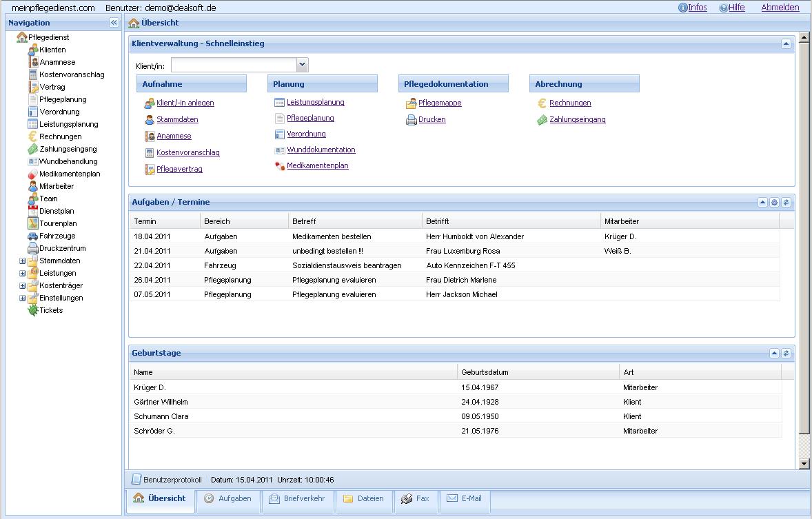Open the Zahlungseingang link under Abrechnung
This screenshot has height=519, width=812.
tap(578, 120)
